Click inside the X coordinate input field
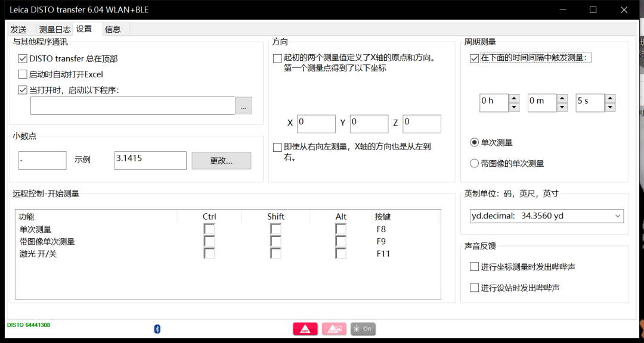 click(x=316, y=123)
